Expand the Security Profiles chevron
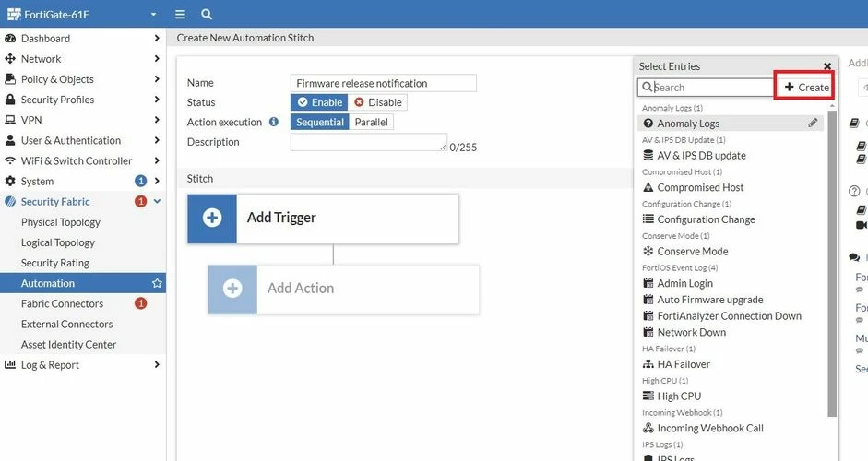 pyautogui.click(x=157, y=100)
